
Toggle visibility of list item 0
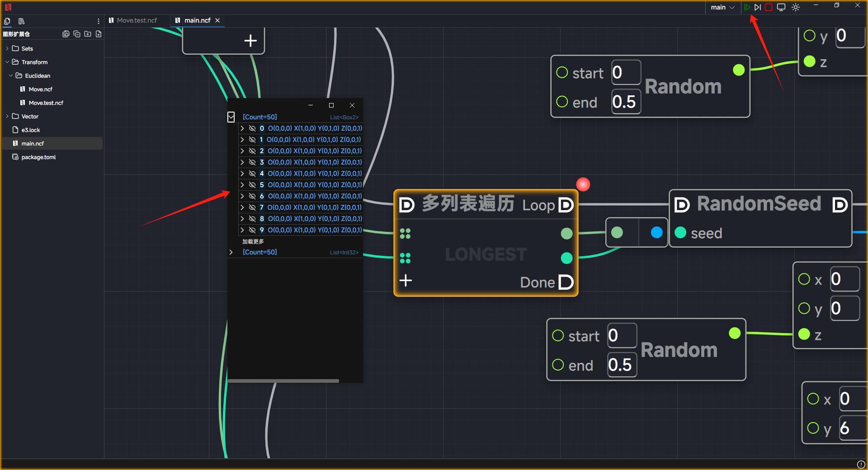click(252, 128)
